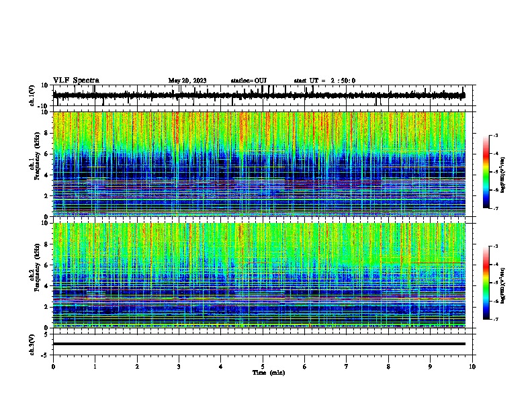Click the "-7" label on ch.2 color bar
This screenshot has height=411, width=532.
click(x=496, y=319)
